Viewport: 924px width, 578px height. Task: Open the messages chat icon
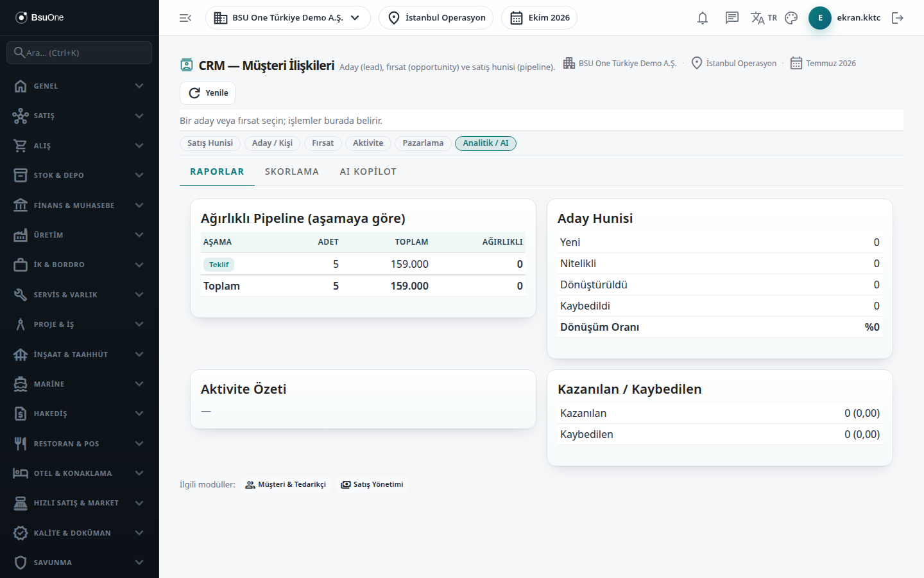pyautogui.click(x=732, y=18)
